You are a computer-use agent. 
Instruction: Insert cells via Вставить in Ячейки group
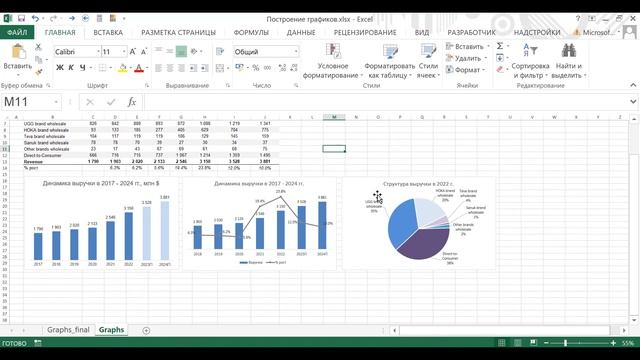click(x=468, y=47)
